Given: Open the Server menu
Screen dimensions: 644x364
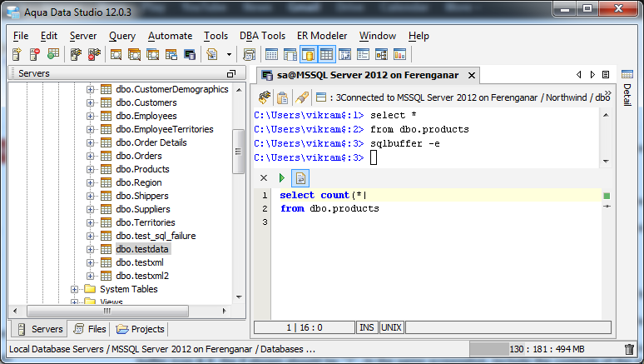Looking at the screenshot, I should (83, 36).
